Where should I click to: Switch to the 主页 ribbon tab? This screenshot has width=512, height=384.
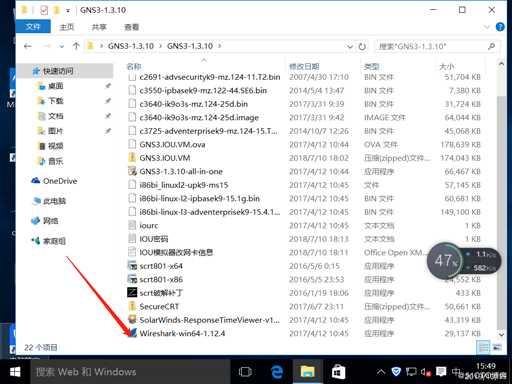coord(66,27)
